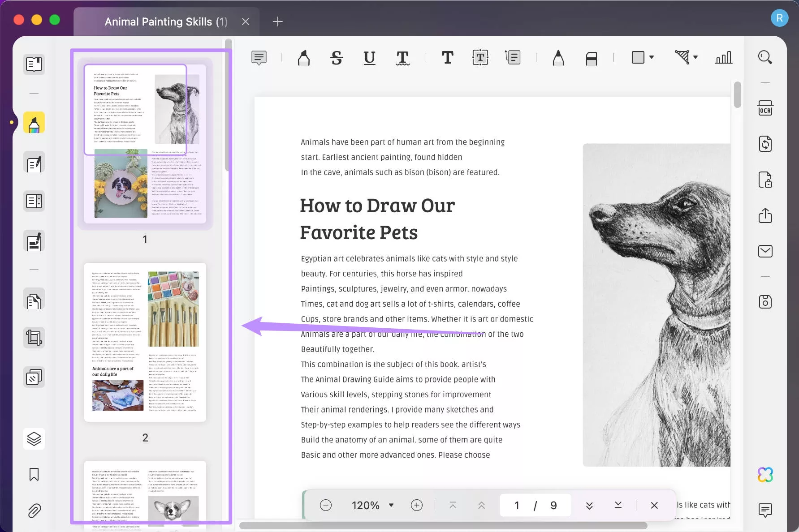Image resolution: width=799 pixels, height=532 pixels.
Task: Close the page navigation bar
Action: click(654, 505)
